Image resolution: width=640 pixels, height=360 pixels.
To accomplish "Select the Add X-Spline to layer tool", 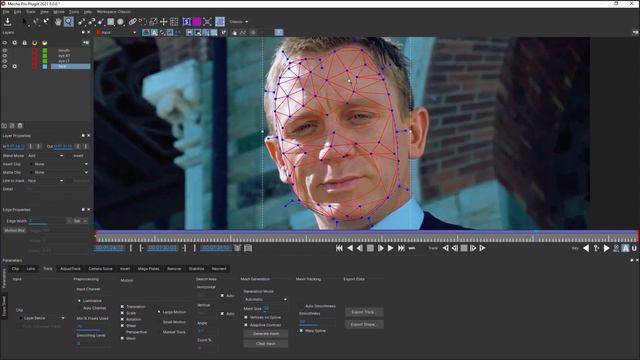I will [91, 22].
